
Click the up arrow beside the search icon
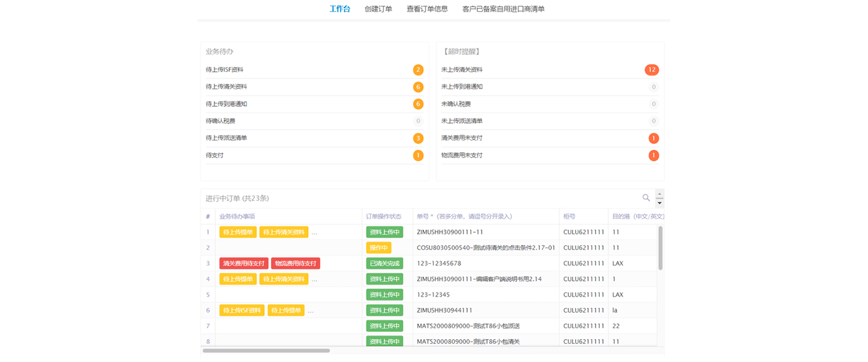tap(659, 194)
